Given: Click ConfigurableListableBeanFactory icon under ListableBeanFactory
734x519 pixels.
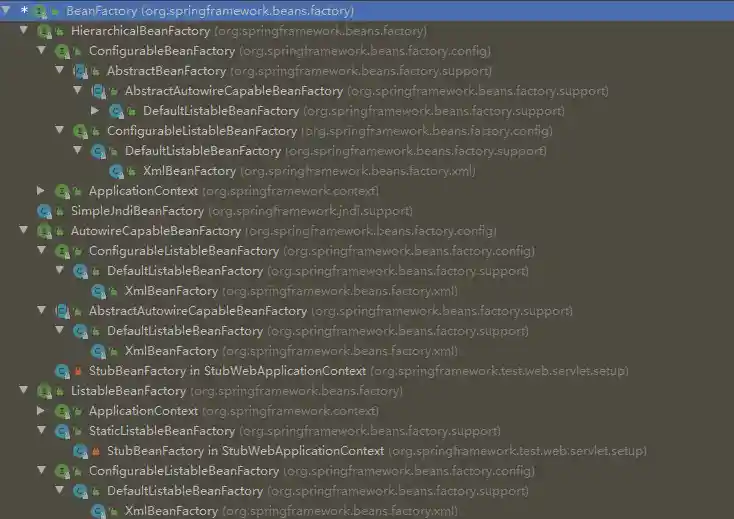Looking at the screenshot, I should [62, 471].
